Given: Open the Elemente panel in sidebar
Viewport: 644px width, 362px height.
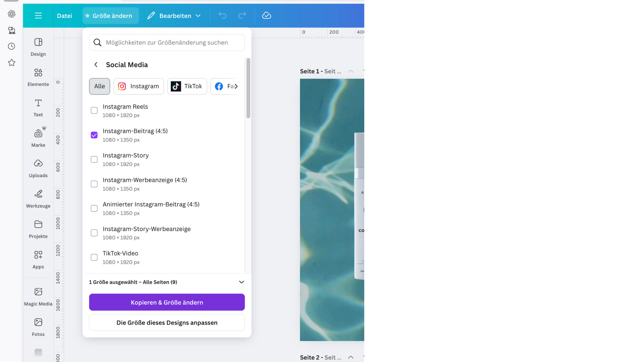Looking at the screenshot, I should point(38,77).
